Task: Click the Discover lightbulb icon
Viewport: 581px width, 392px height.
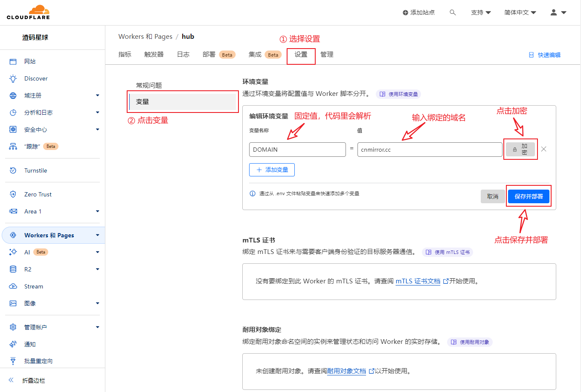Action: tap(13, 79)
